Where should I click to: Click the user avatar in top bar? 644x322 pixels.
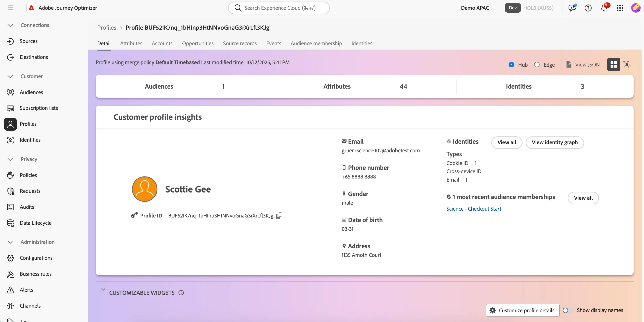click(x=636, y=8)
